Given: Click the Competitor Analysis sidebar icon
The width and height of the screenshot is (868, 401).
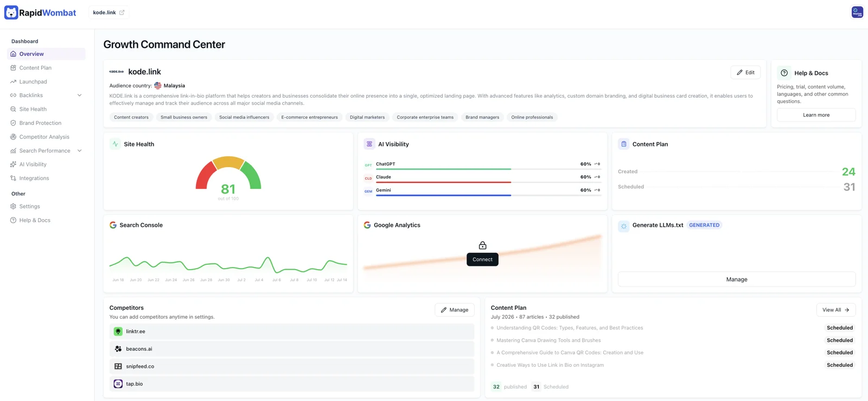Looking at the screenshot, I should point(13,137).
